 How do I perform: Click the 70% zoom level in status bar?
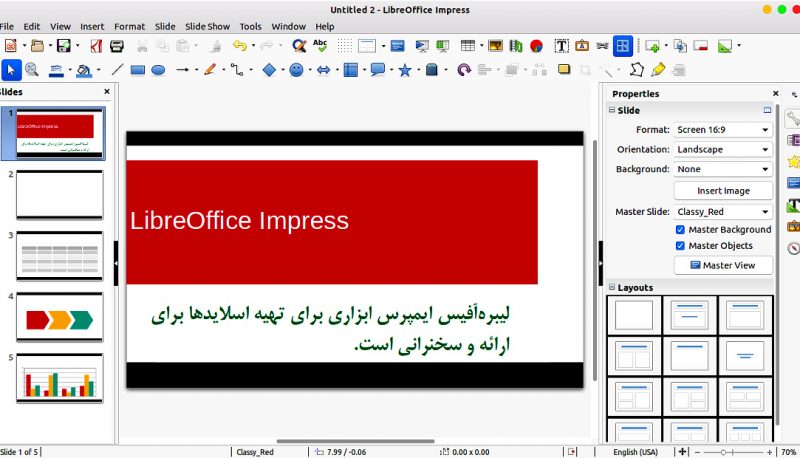pos(789,452)
